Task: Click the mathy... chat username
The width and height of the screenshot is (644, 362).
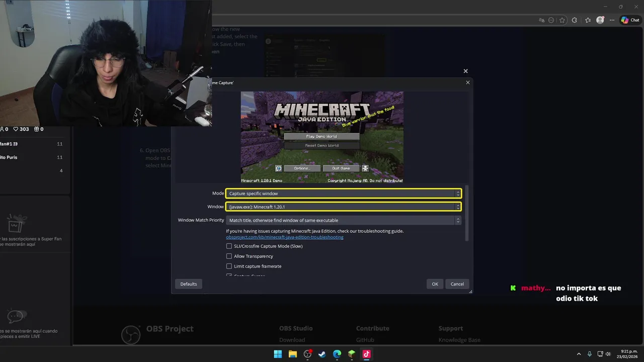Action: (536, 288)
